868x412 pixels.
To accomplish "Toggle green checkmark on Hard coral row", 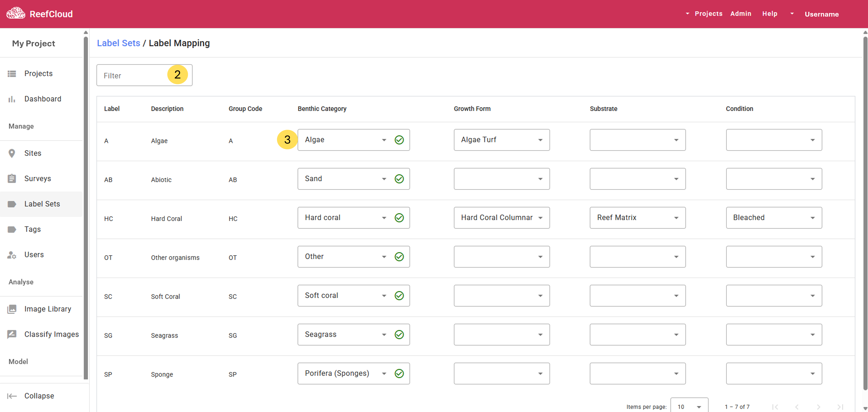I will [399, 218].
